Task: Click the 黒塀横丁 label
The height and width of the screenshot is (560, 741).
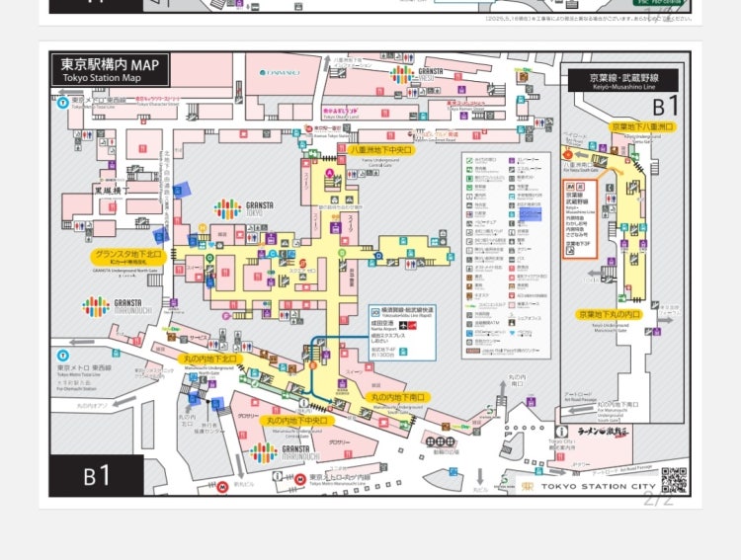Action: (x=112, y=191)
